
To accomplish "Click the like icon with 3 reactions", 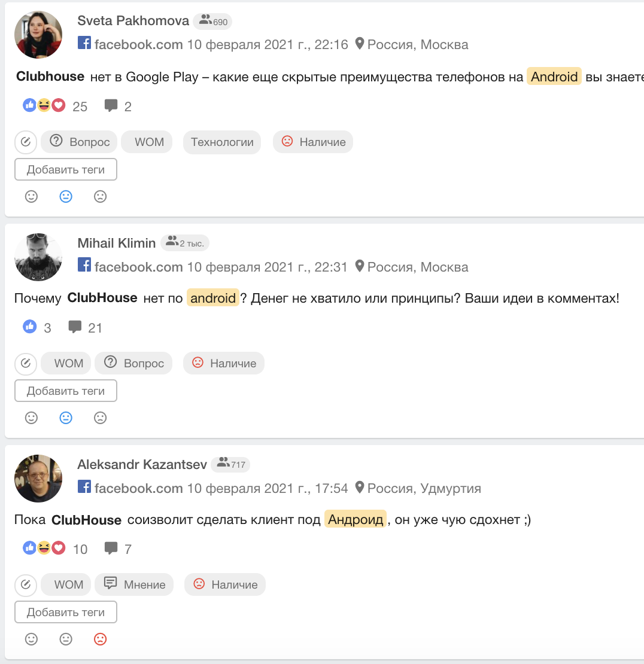I will [x=30, y=327].
